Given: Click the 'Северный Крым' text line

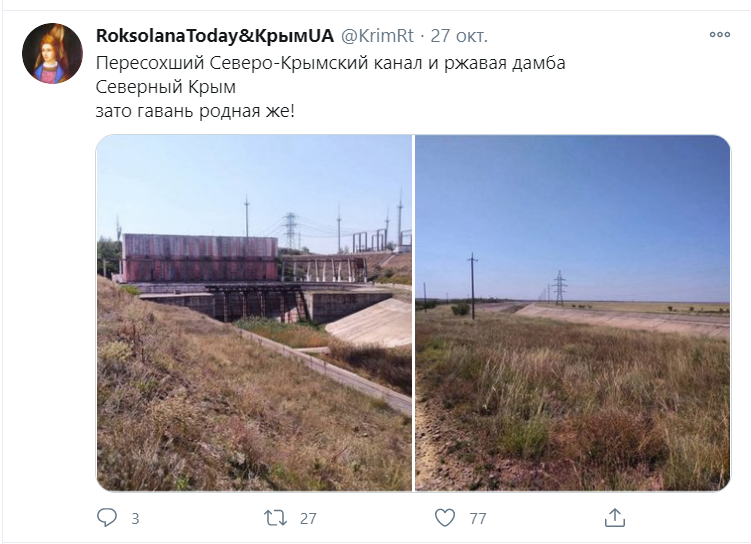Looking at the screenshot, I should click(x=166, y=87).
